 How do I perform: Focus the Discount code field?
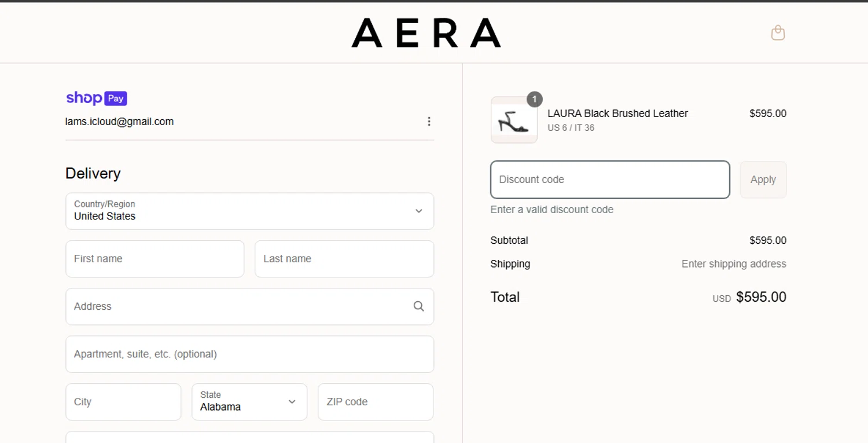coord(610,180)
